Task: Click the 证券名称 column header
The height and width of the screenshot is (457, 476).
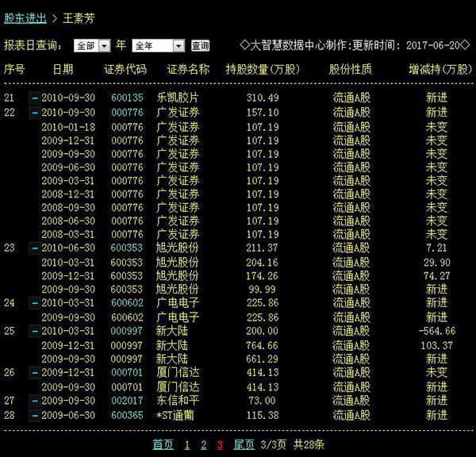Action: point(188,70)
